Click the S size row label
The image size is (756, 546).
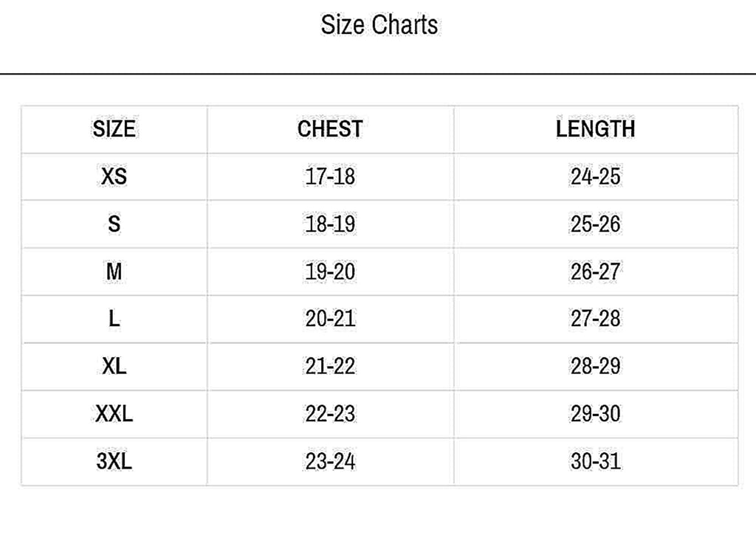[x=114, y=224]
